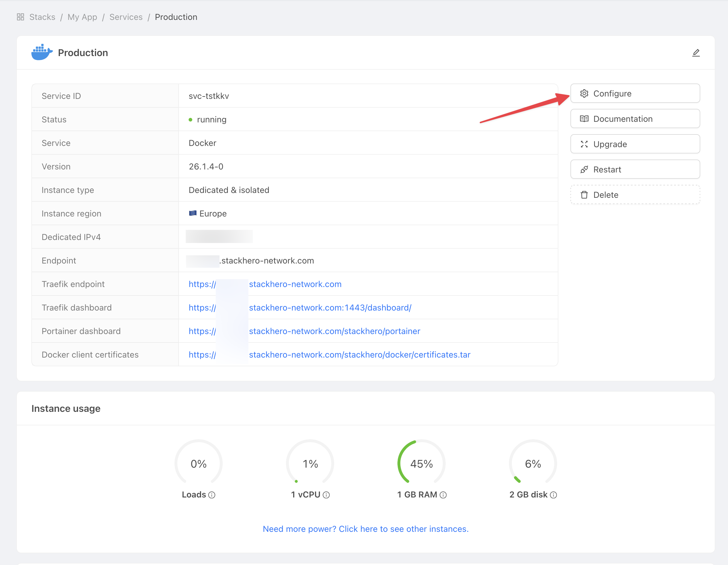Restart the service using Restart button

(x=635, y=169)
